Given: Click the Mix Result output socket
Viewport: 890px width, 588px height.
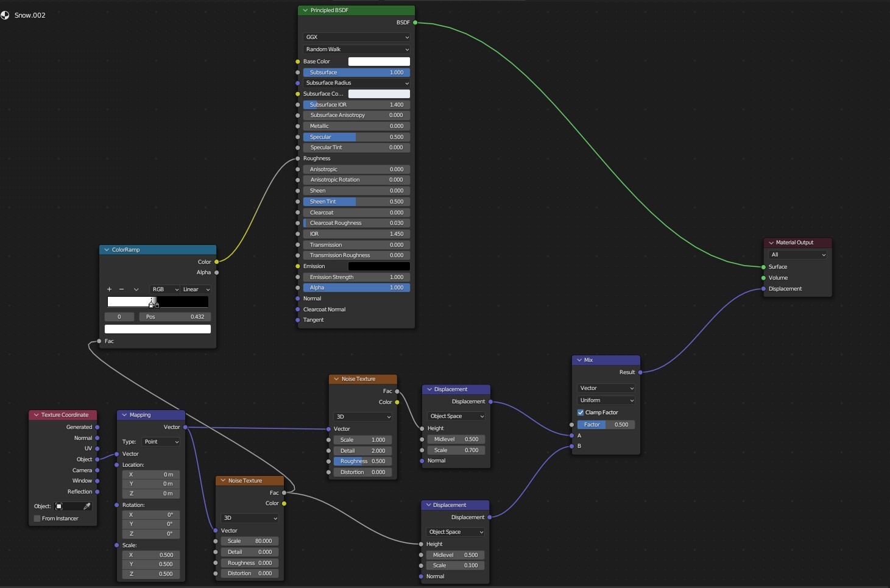Looking at the screenshot, I should pyautogui.click(x=640, y=372).
